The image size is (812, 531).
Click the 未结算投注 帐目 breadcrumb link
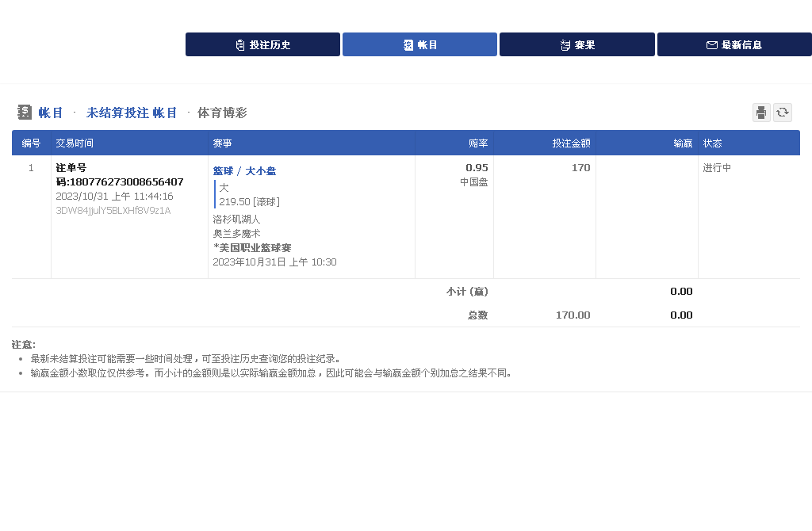click(132, 113)
